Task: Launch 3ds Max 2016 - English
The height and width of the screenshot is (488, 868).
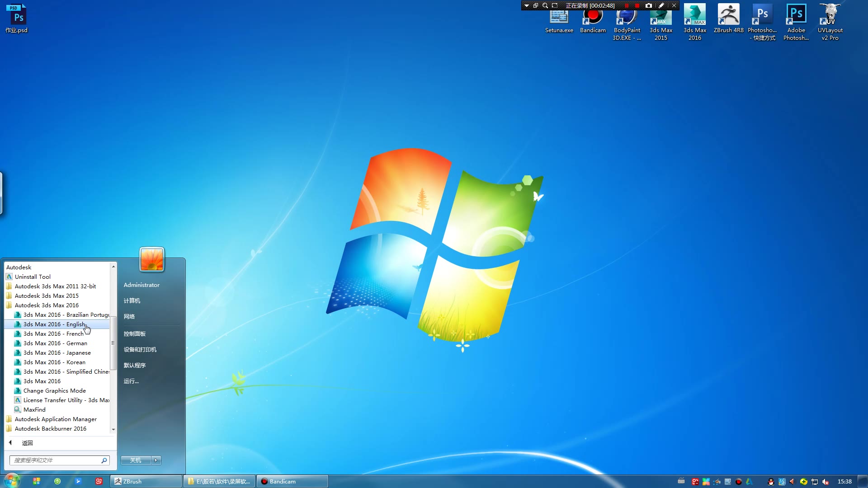Action: pos(57,324)
